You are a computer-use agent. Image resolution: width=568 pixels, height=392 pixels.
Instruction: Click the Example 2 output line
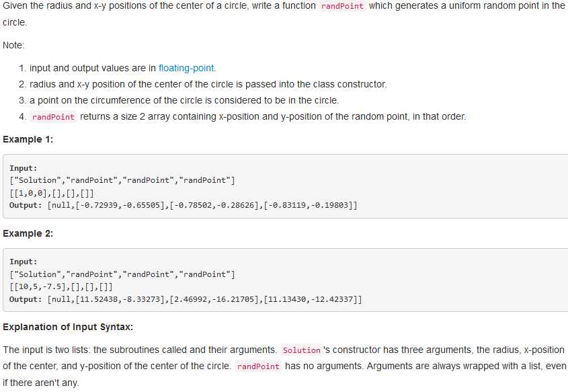(186, 300)
